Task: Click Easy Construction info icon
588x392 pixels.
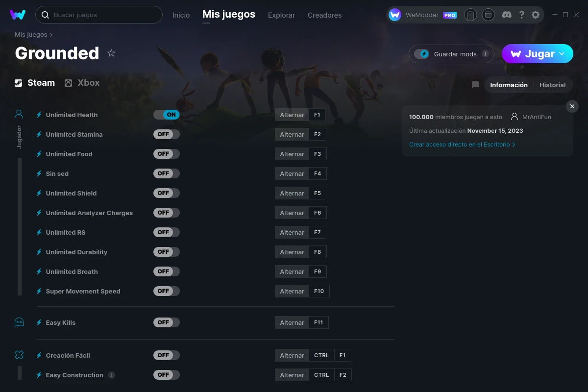Action: click(111, 375)
